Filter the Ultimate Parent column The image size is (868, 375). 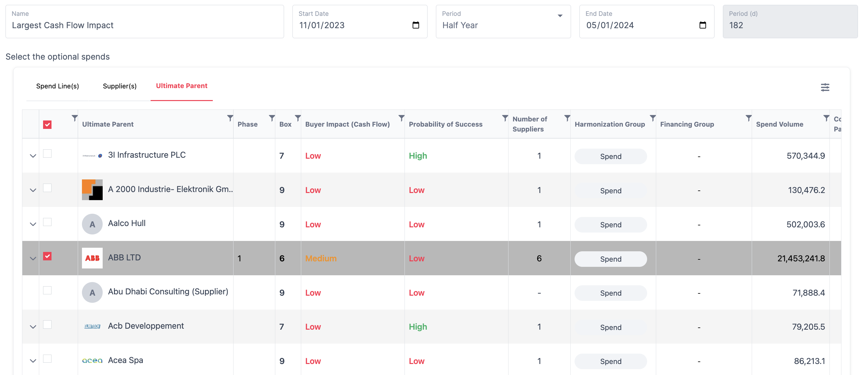coord(230,118)
